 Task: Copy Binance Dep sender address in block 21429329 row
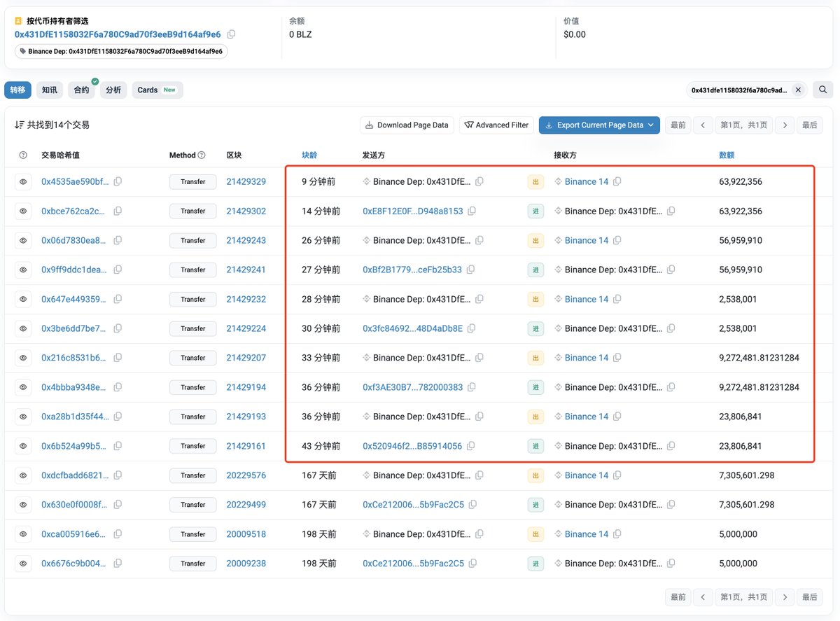pos(479,181)
